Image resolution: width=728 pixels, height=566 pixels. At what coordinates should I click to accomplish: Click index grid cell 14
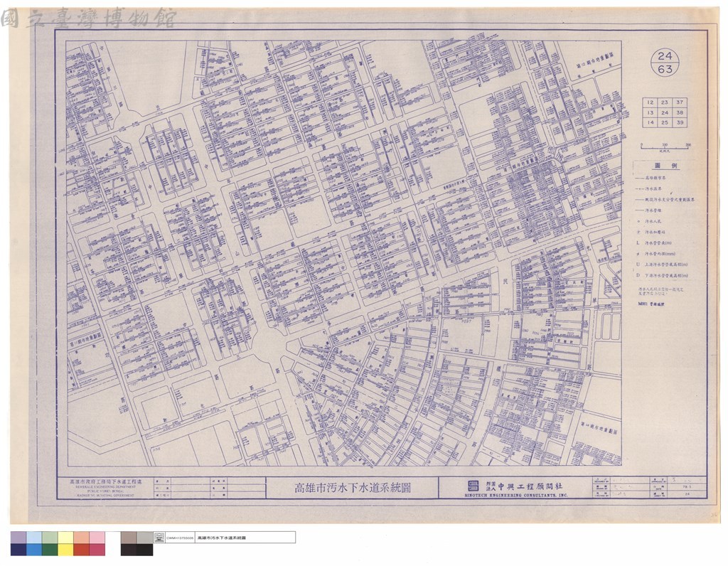pos(650,122)
